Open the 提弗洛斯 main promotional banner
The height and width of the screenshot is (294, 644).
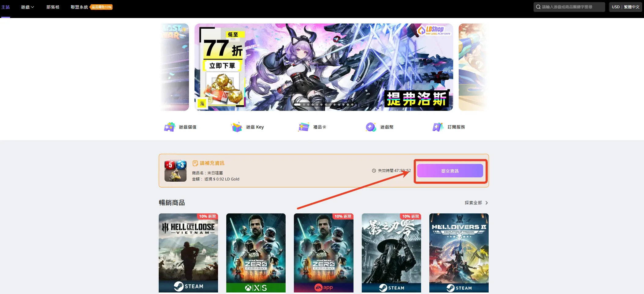(324, 67)
